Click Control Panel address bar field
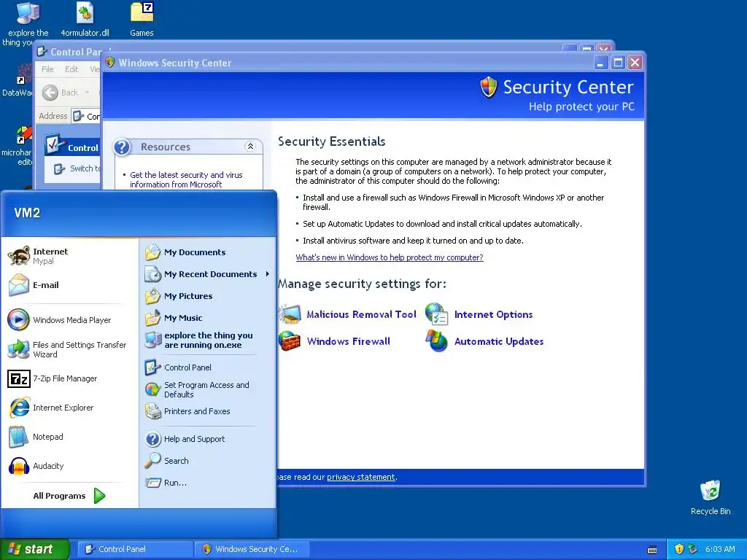Image resolution: width=747 pixels, height=560 pixels. (x=86, y=116)
